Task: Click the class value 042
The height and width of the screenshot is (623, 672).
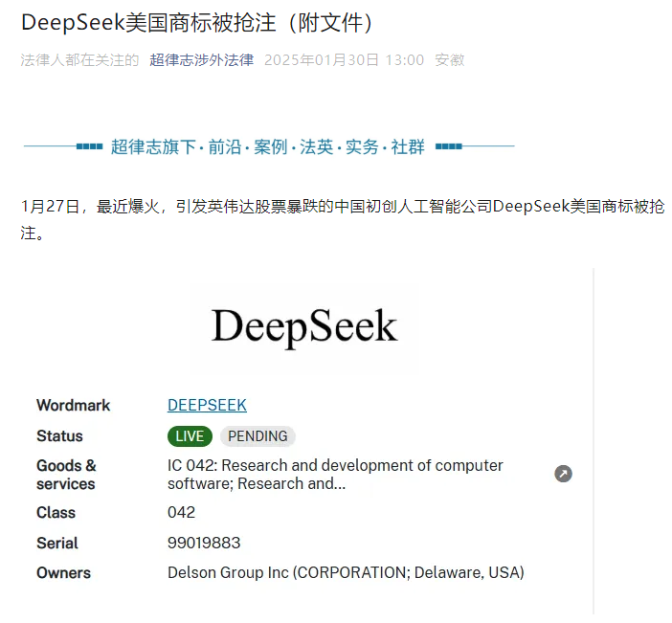Action: pyautogui.click(x=181, y=512)
